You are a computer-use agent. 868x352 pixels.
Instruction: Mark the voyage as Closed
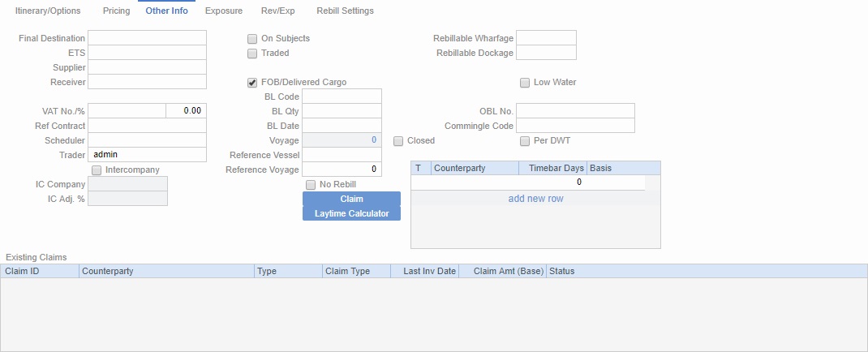[398, 141]
